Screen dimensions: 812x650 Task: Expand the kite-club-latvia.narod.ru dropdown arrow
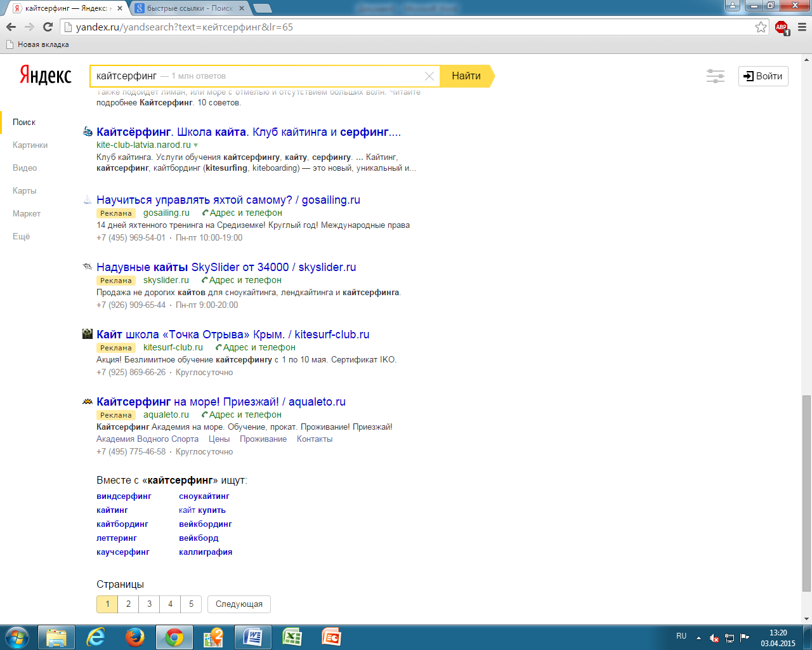(x=195, y=145)
